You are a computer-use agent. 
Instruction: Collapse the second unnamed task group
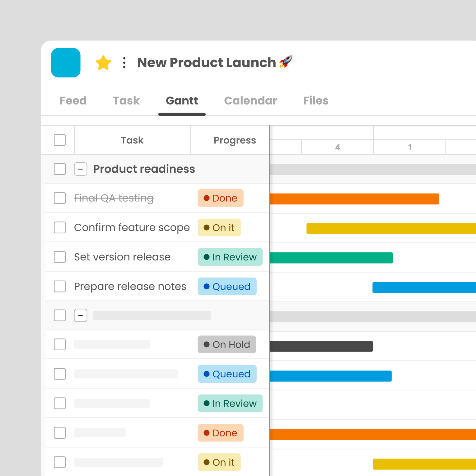(81, 315)
